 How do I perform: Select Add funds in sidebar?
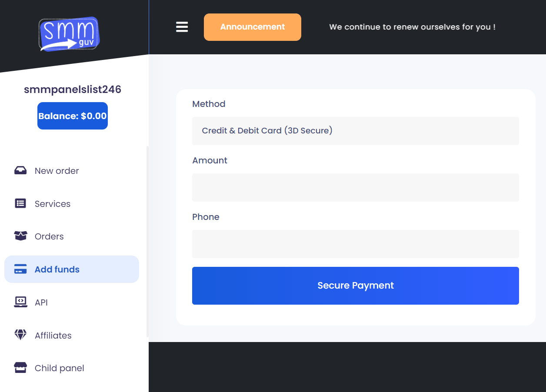click(x=57, y=269)
